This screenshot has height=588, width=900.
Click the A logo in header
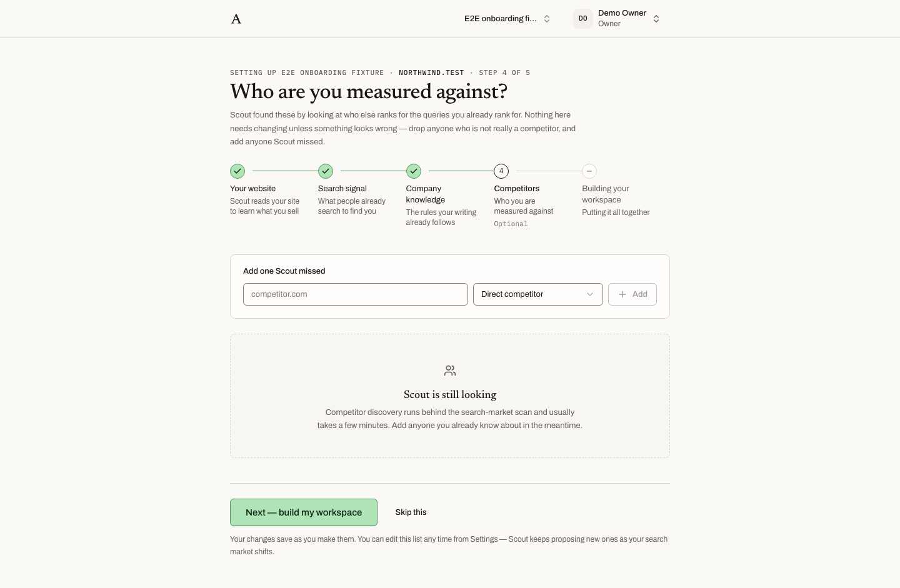pyautogui.click(x=236, y=19)
